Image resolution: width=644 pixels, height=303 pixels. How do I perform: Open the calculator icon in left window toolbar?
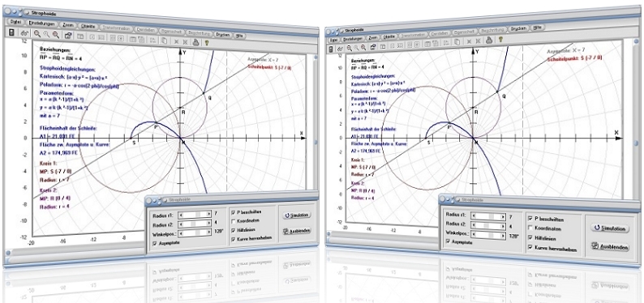(11, 32)
